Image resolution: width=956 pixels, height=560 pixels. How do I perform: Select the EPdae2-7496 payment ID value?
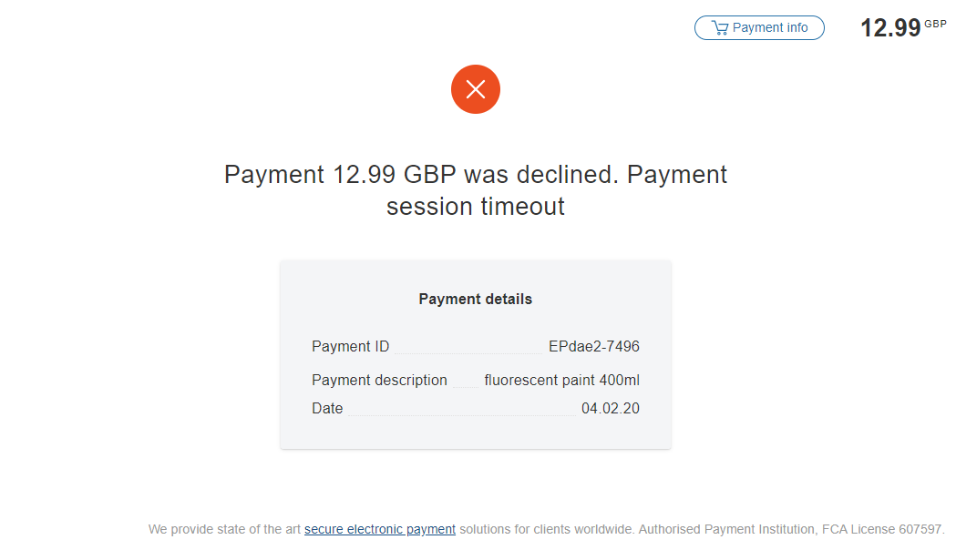[594, 347]
